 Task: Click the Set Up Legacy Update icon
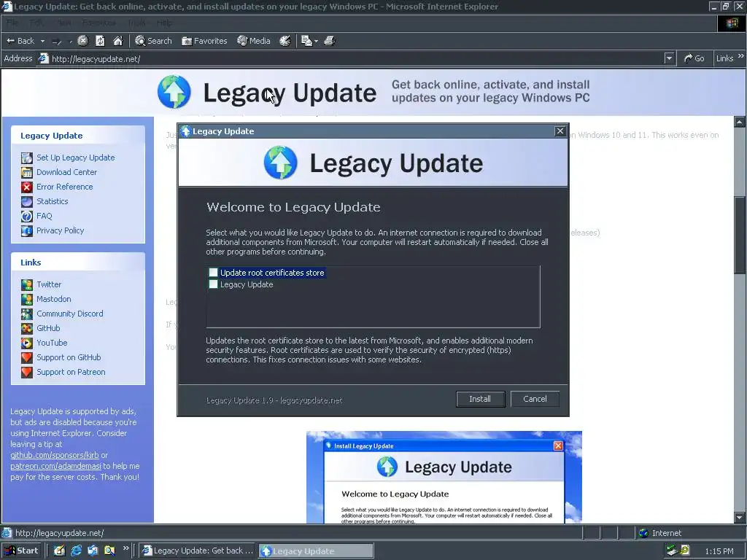(x=27, y=157)
